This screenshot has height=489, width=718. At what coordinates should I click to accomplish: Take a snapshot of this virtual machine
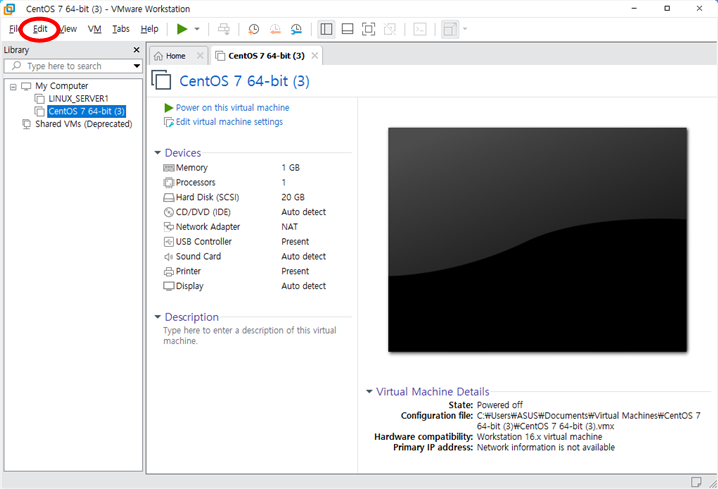(253, 29)
